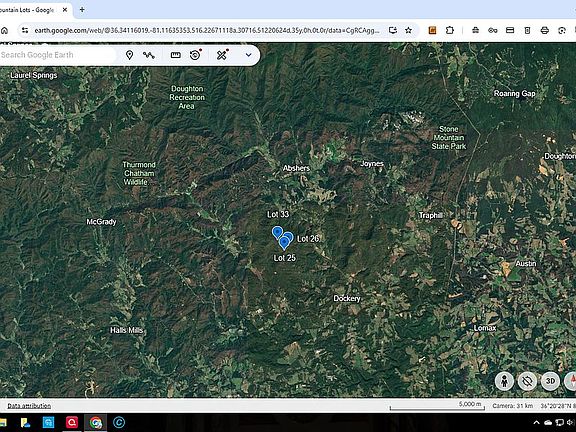
Task: Click the Roaring Gap map label
Action: click(x=514, y=94)
